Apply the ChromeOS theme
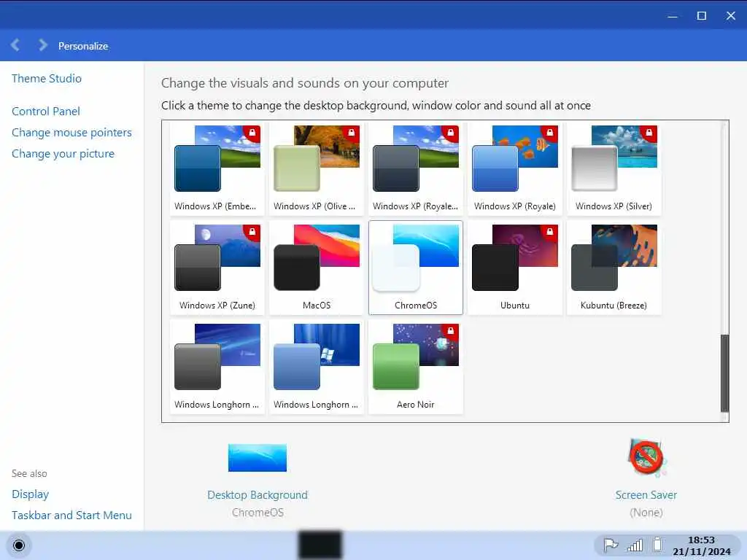This screenshot has height=560, width=747. tap(415, 268)
